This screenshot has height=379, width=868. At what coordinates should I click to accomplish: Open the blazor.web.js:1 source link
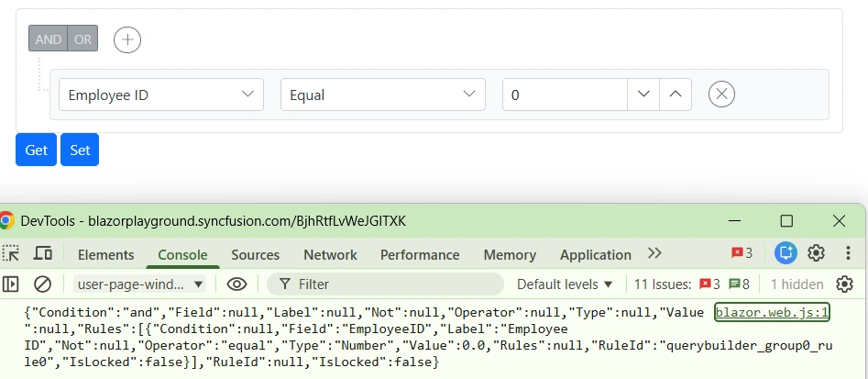[x=772, y=313]
